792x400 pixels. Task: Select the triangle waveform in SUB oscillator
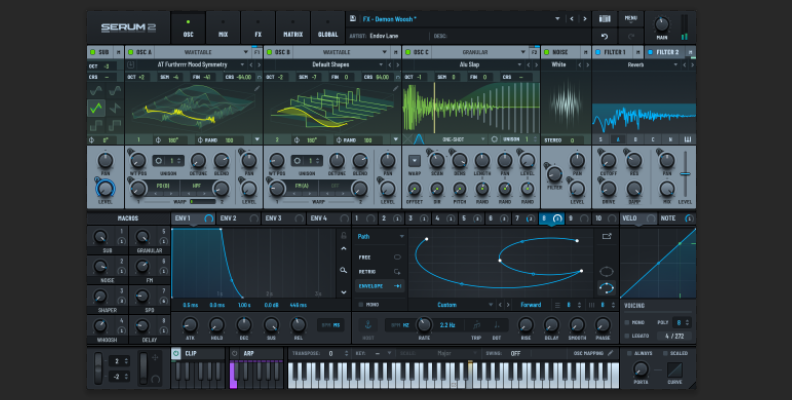tap(97, 107)
